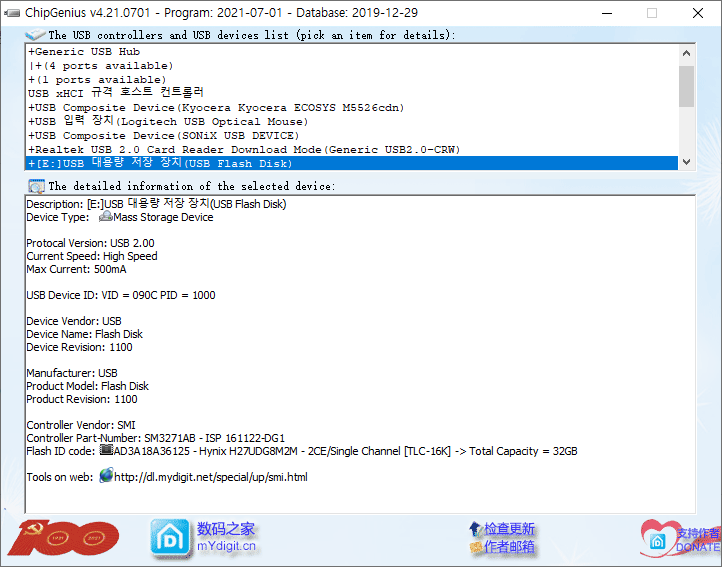Screen dimensions: 722x567
Task: Open the dl.mydigit.net smi.html tools link
Action: coord(210,477)
